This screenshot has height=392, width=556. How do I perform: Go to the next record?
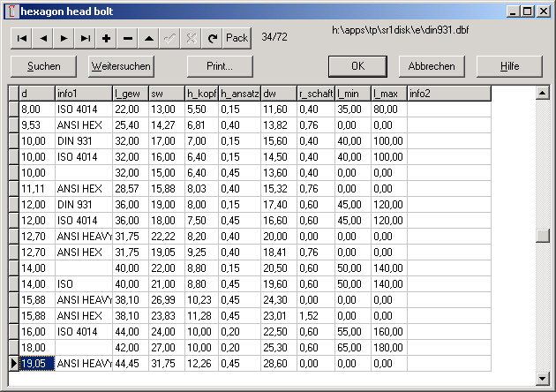(x=64, y=38)
